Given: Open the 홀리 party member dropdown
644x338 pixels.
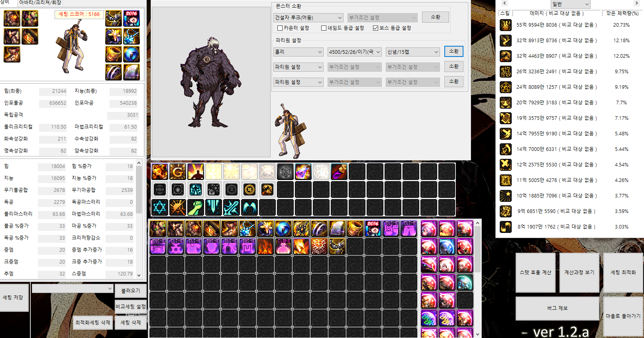Looking at the screenshot, I should (x=298, y=52).
